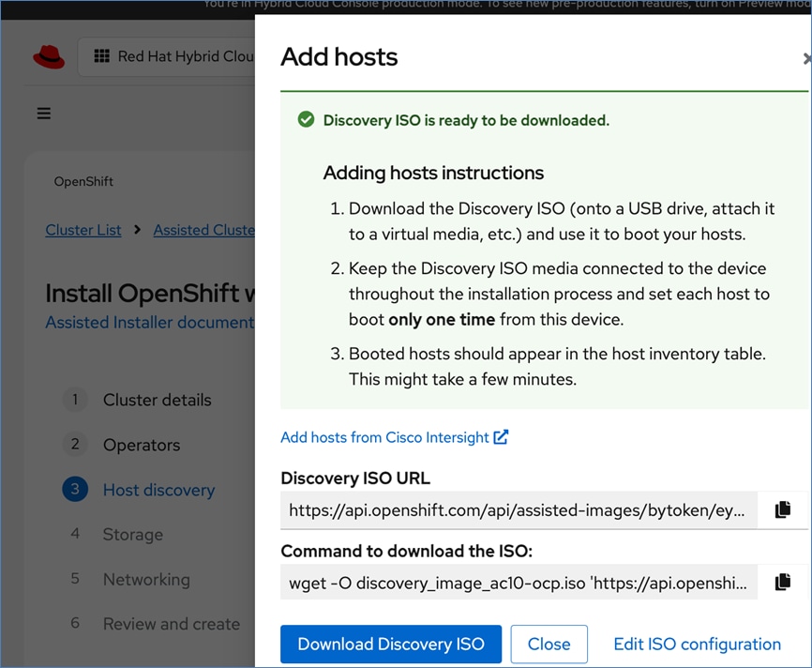Click the bold 'only one time' text
812x668 pixels.
pos(442,320)
